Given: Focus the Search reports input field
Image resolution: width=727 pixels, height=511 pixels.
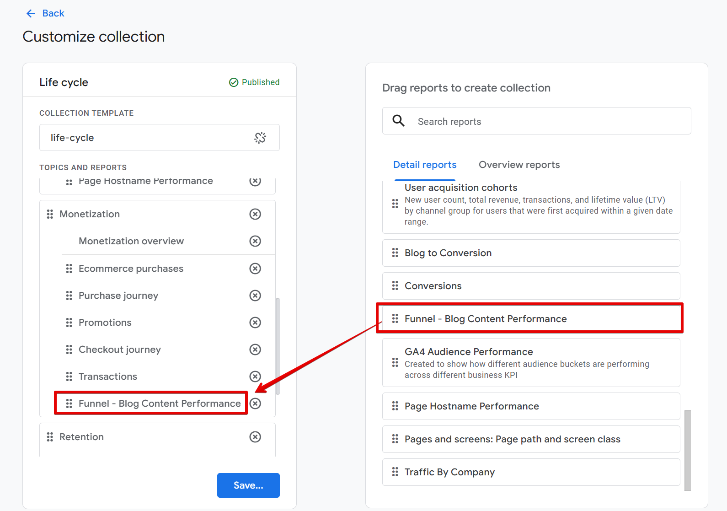Looking at the screenshot, I should coord(550,121).
